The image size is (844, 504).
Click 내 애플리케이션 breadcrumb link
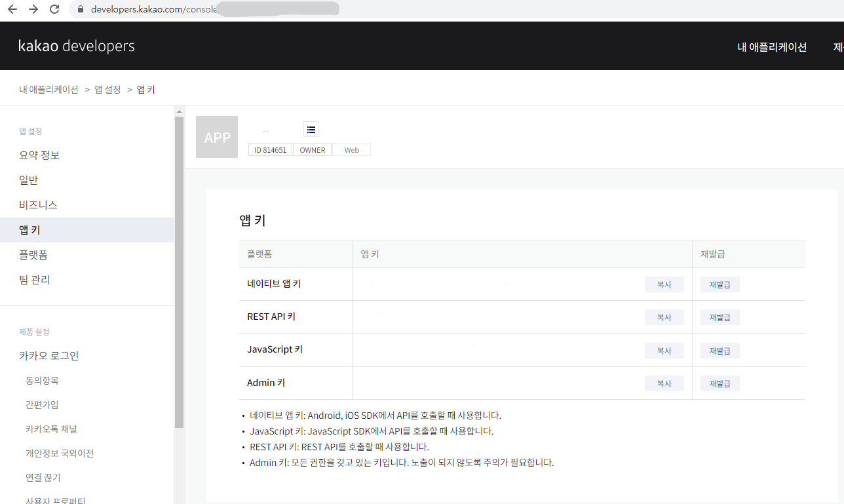(48, 89)
